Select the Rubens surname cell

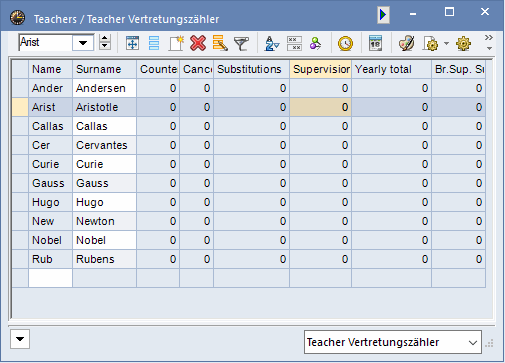pyautogui.click(x=104, y=259)
